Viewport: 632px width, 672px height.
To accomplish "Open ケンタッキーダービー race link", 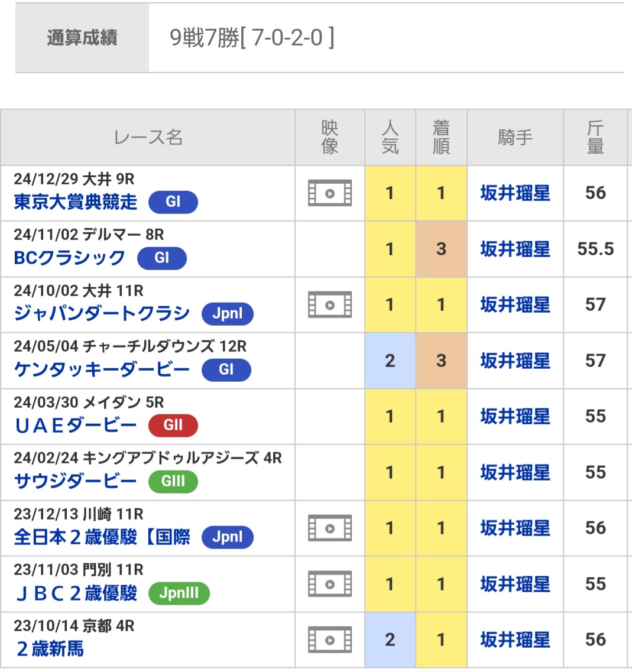I will [102, 369].
